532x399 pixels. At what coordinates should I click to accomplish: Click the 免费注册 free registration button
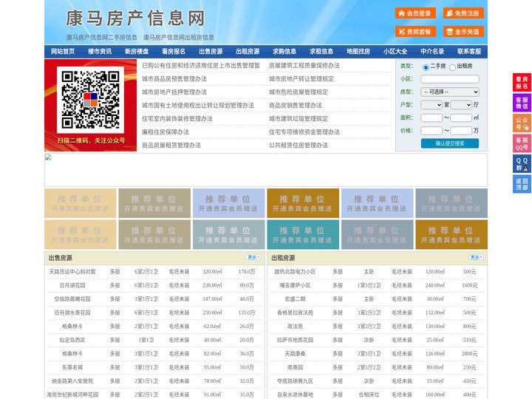(463, 13)
